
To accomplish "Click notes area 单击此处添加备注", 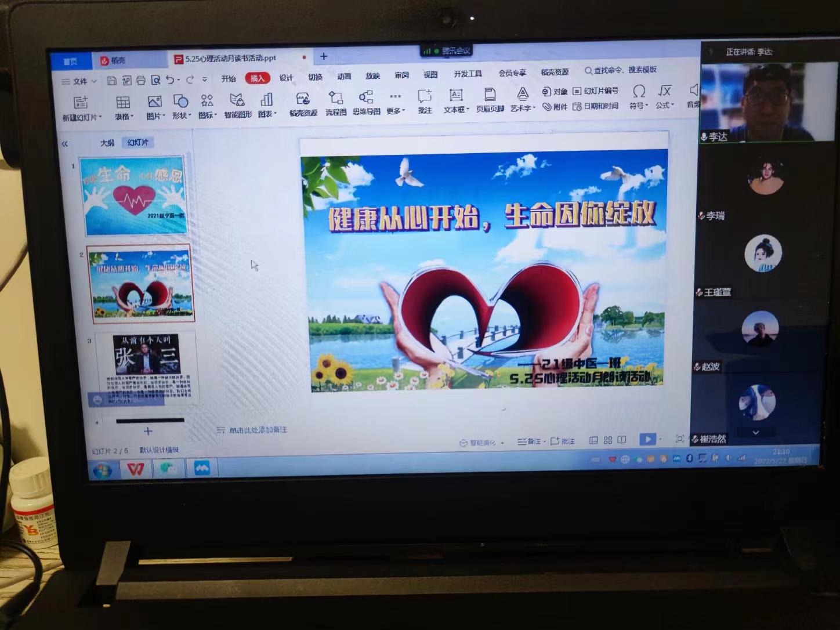I will pos(252,430).
